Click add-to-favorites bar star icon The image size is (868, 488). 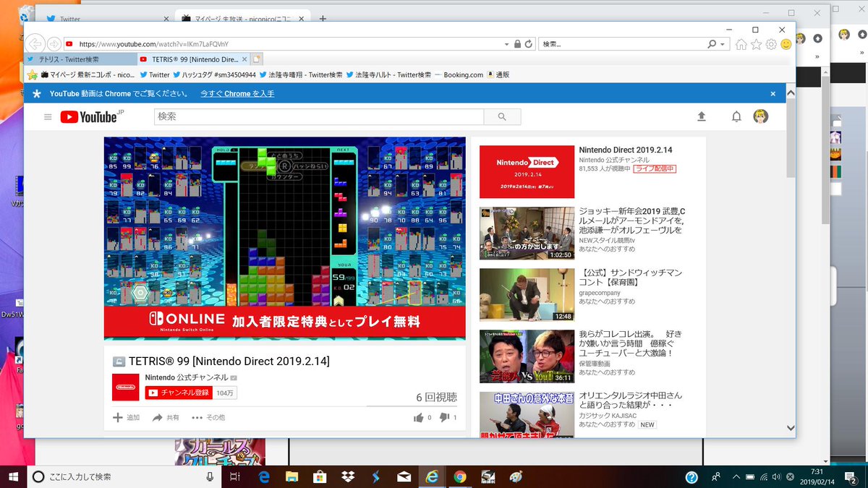[33, 74]
